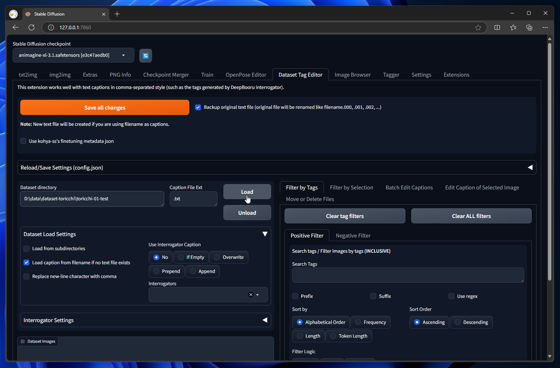Click Dataset Images gallery label icon
560x368 pixels.
(x=22, y=342)
